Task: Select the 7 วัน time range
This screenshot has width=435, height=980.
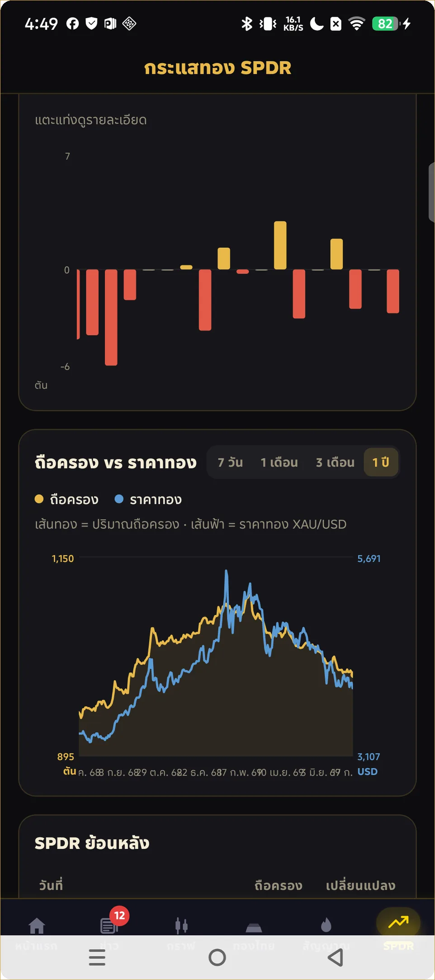Action: pos(230,462)
